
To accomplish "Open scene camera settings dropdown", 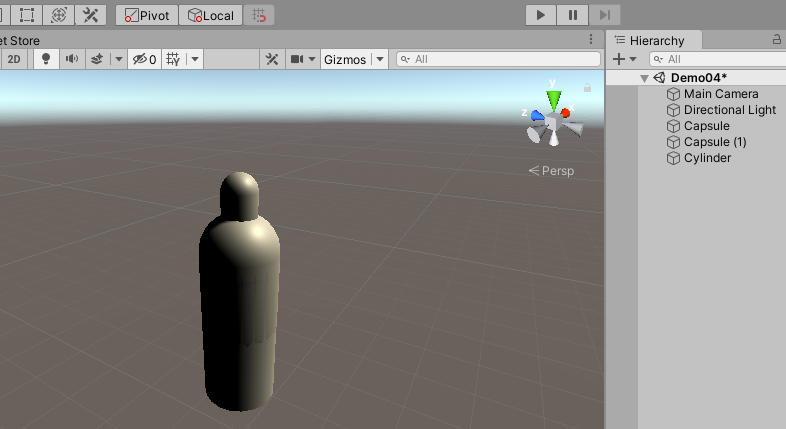I will (x=312, y=59).
